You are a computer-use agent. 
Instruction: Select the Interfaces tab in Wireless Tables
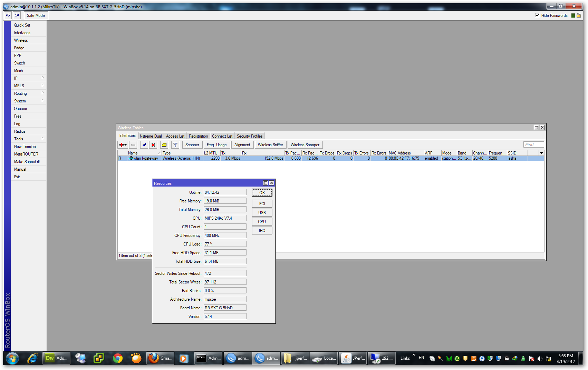click(127, 136)
